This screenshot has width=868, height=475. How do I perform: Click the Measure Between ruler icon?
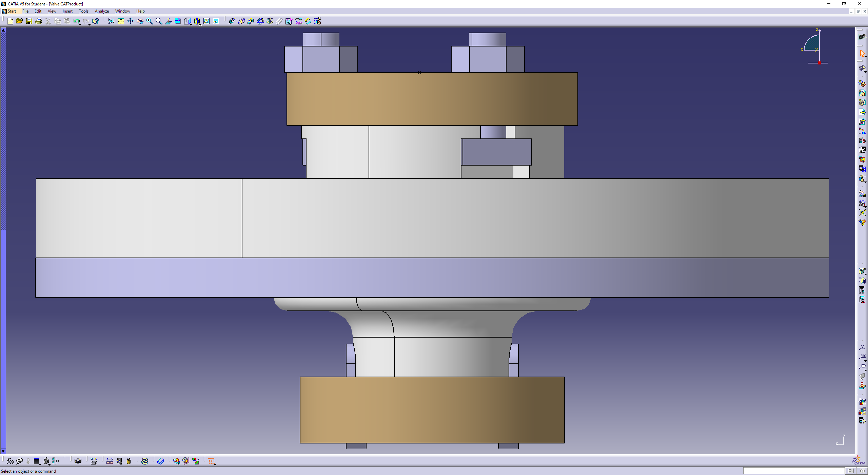click(110, 461)
